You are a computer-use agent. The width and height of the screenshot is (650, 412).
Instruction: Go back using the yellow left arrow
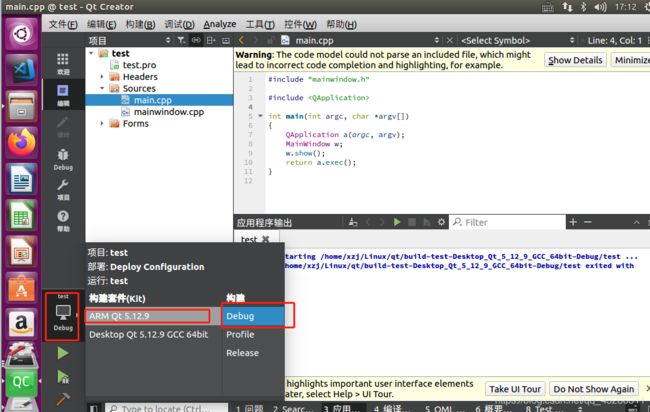click(x=241, y=40)
